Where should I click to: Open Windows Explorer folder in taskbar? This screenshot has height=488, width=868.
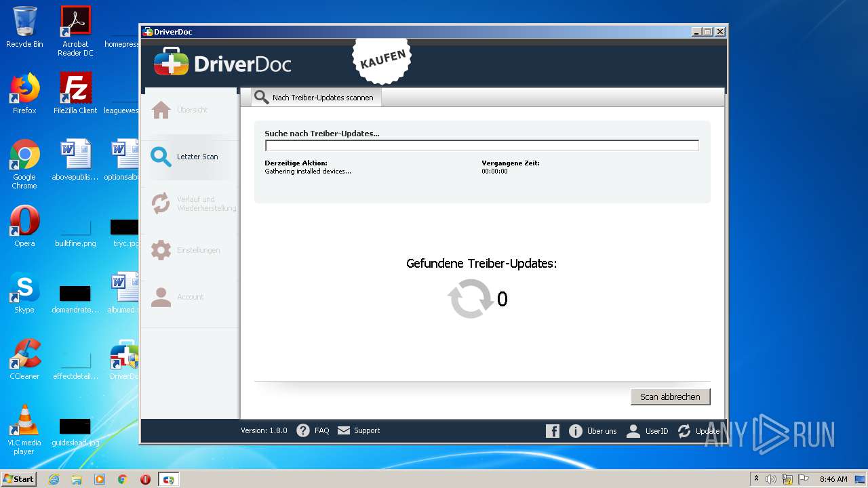[x=77, y=479]
